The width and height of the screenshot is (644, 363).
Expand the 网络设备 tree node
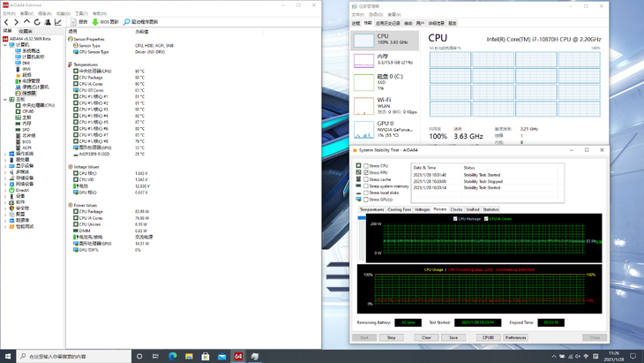5,184
